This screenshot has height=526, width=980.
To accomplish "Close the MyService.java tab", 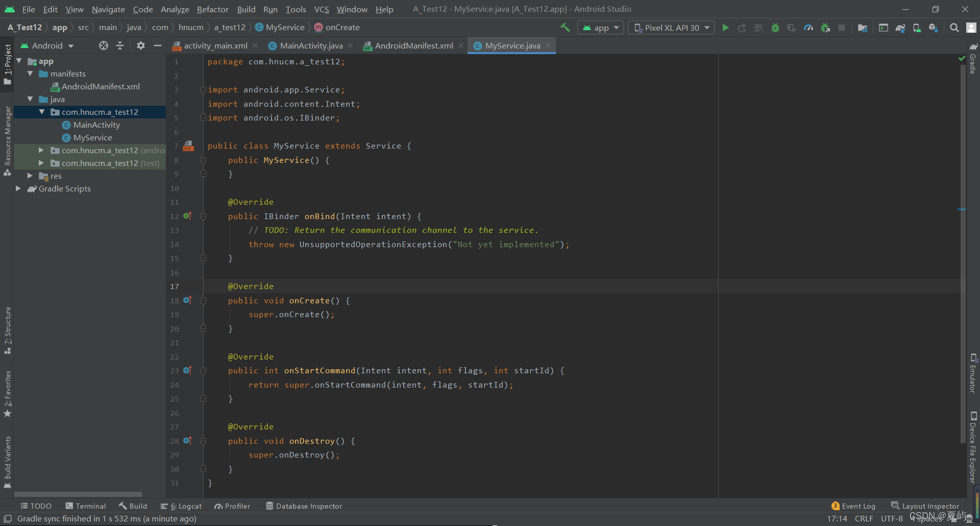I will tap(548, 45).
